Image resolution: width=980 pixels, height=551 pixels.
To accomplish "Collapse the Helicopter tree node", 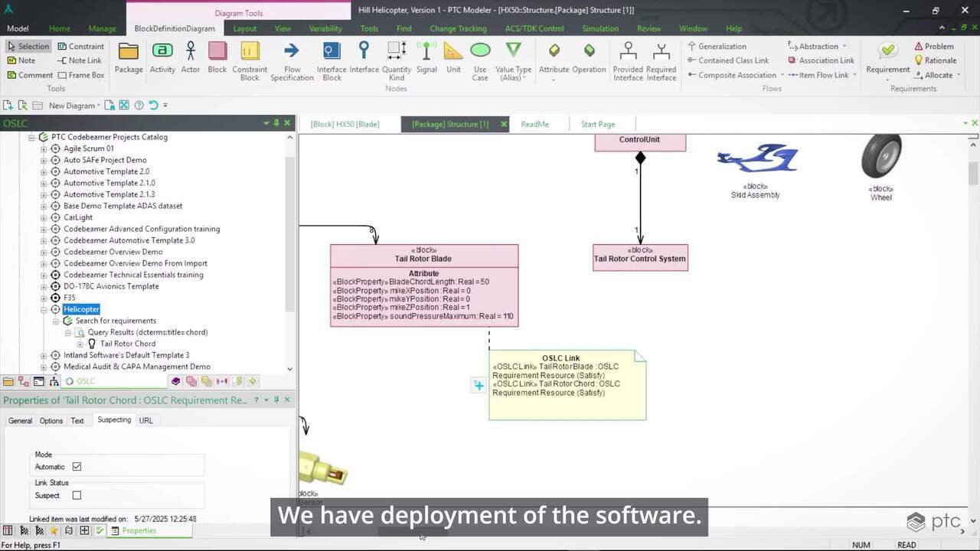I will (x=44, y=309).
